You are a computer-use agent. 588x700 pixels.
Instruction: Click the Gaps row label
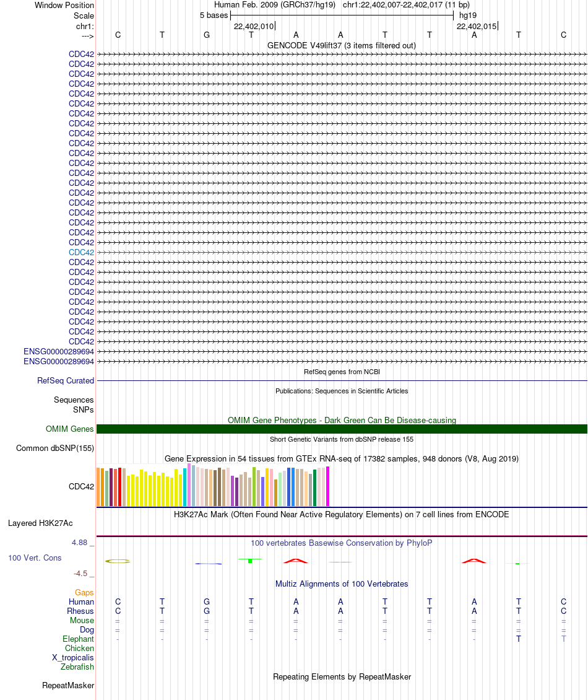84,592
